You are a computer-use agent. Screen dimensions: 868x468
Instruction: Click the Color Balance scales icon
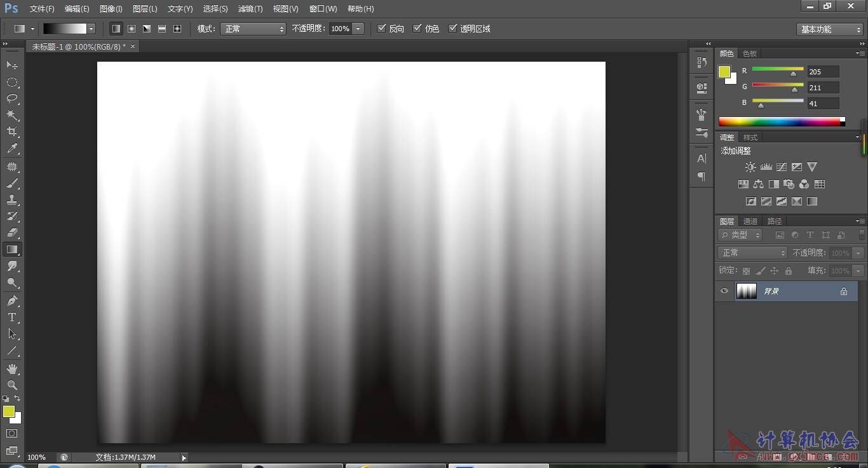758,184
